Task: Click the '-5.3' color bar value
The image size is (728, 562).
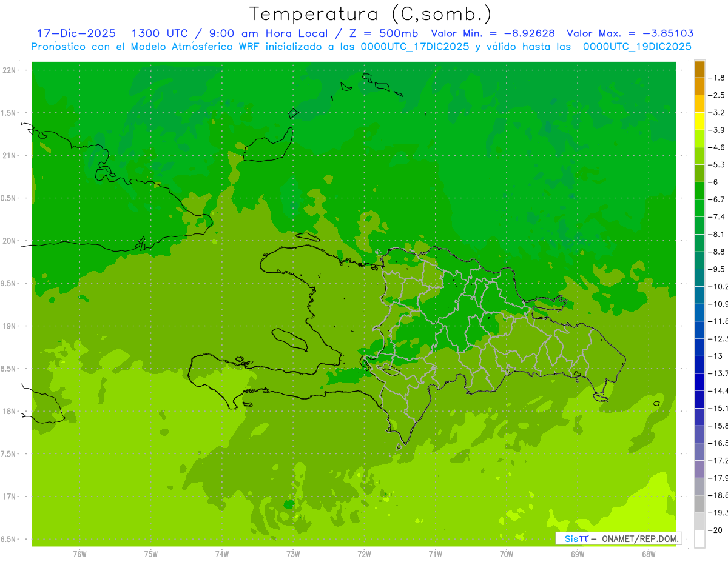Action: 716,164
